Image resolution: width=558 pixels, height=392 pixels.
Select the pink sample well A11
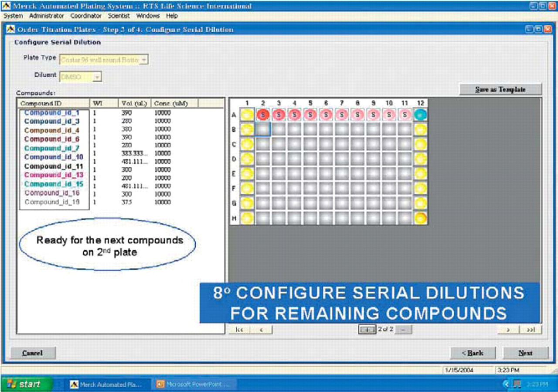[405, 115]
